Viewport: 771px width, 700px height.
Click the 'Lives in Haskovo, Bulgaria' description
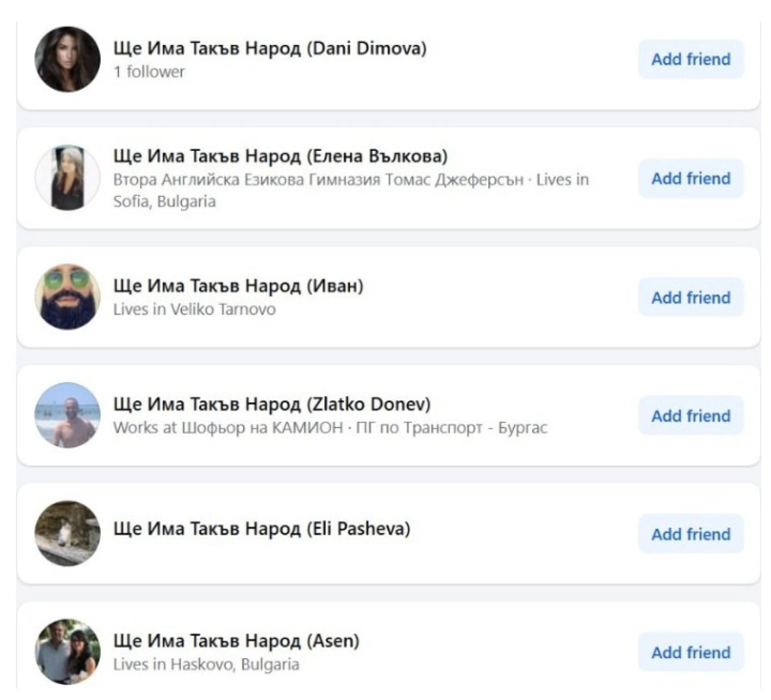point(206,664)
